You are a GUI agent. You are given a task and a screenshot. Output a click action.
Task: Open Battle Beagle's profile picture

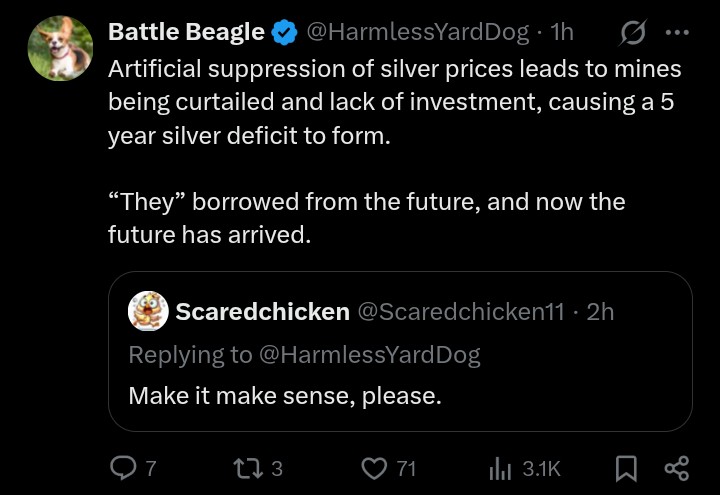click(60, 48)
